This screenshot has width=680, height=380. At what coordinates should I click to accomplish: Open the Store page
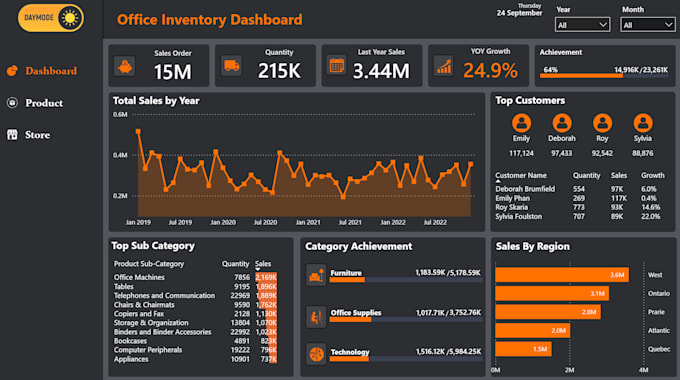click(37, 135)
